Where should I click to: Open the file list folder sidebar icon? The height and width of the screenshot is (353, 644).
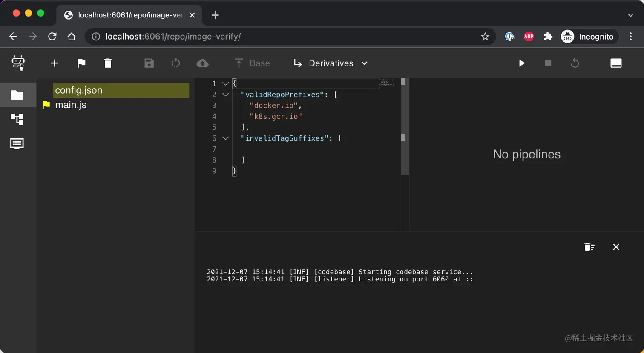pyautogui.click(x=17, y=95)
